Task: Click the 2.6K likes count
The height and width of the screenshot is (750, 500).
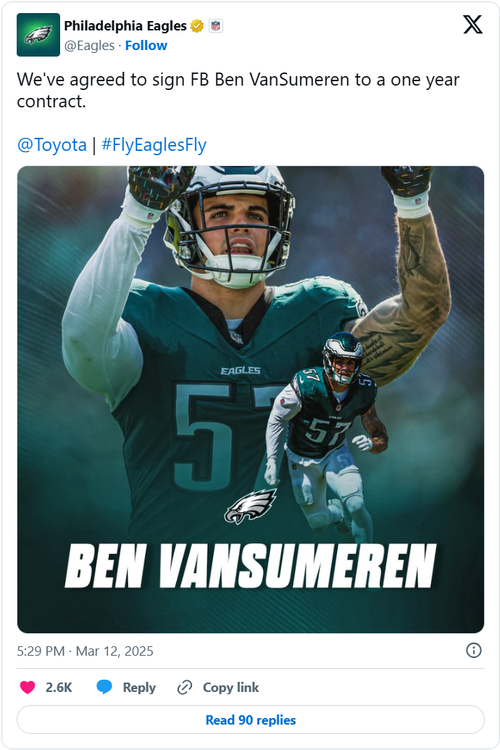Action: click(x=58, y=687)
